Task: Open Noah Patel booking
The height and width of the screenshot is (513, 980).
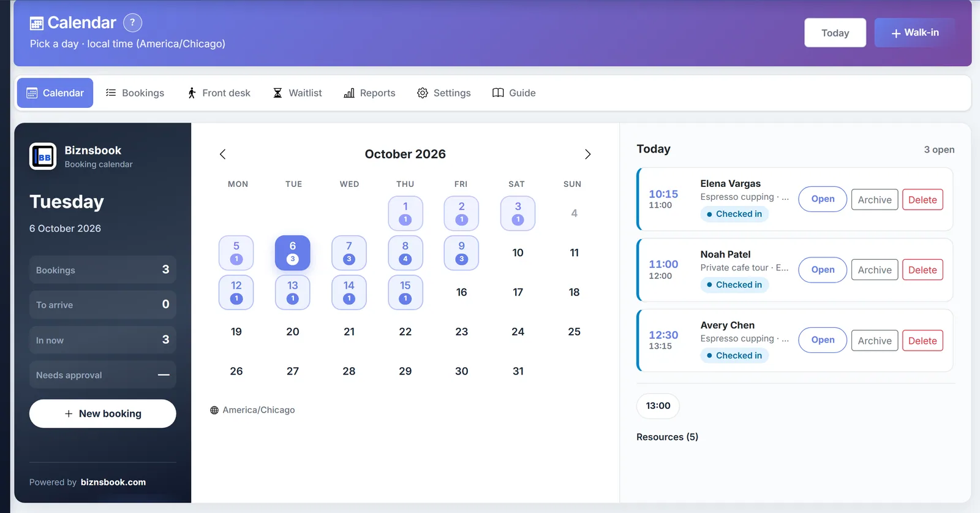Action: tap(823, 270)
